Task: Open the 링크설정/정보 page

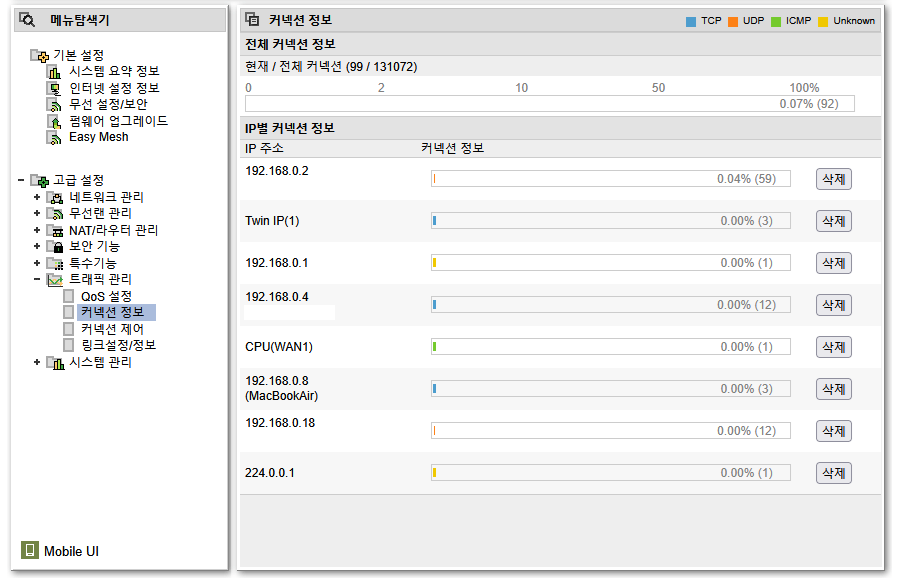Action: tap(119, 345)
